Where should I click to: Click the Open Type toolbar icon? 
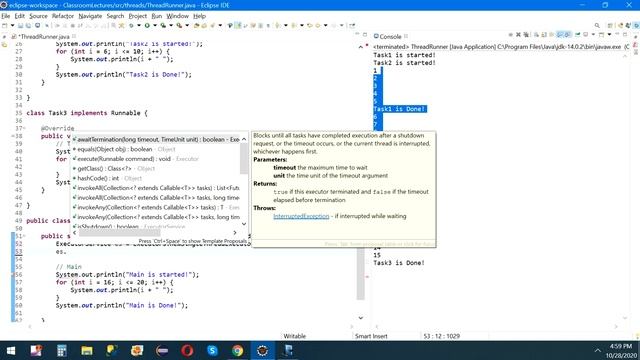pos(196,25)
